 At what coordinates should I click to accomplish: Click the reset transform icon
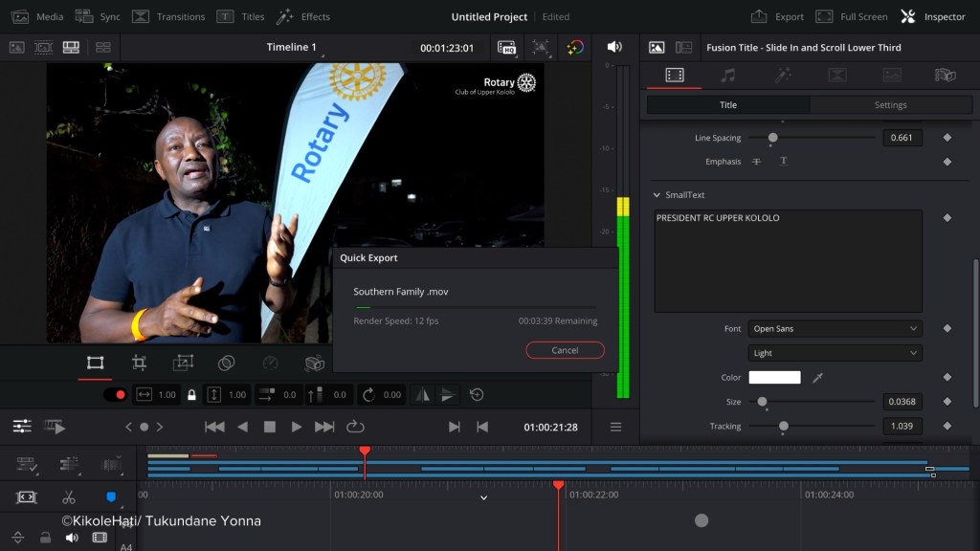tap(477, 394)
